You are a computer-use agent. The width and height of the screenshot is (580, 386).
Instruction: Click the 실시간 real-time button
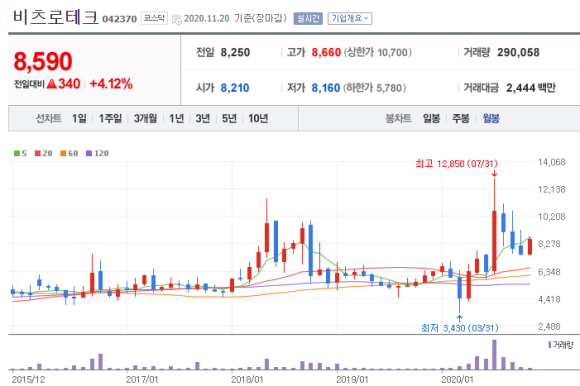308,18
